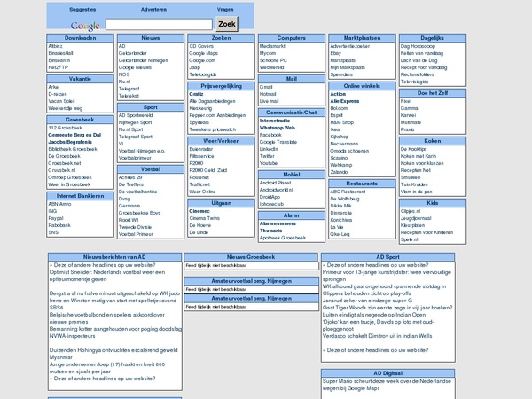Image resolution: width=532 pixels, height=399 pixels.
Task: Open the Youtube link
Action: click(x=269, y=163)
